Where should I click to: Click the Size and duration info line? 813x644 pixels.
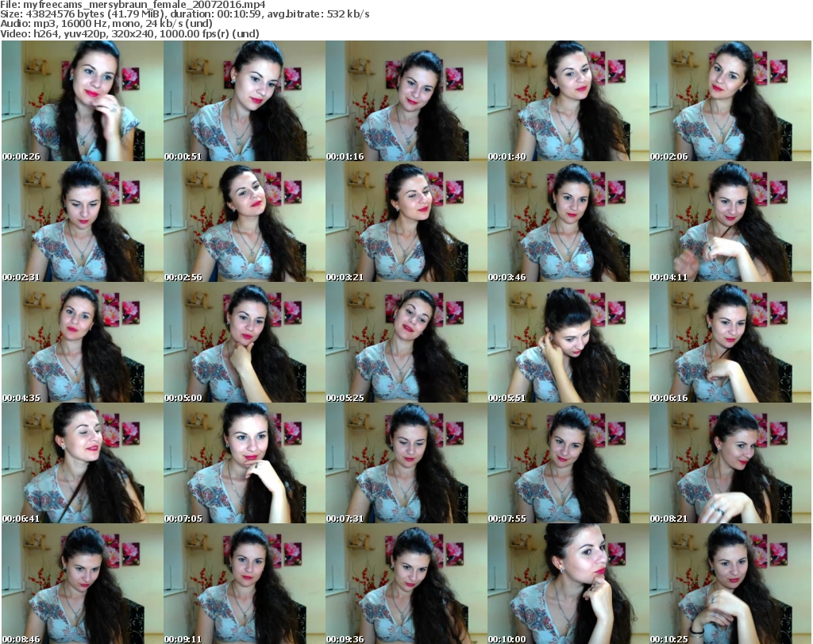184,14
